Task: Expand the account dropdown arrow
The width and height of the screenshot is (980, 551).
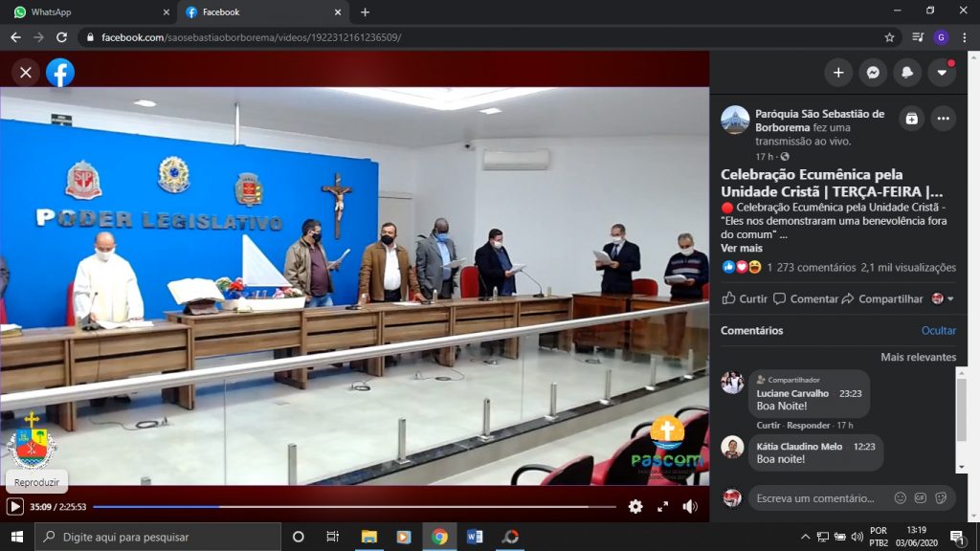Action: [942, 73]
